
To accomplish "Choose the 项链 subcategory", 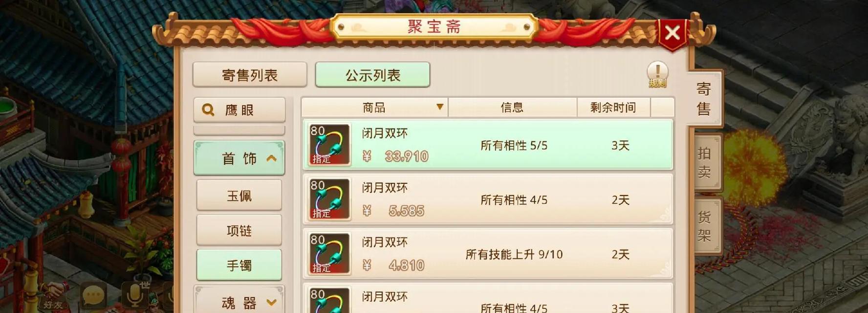I will click(x=239, y=230).
